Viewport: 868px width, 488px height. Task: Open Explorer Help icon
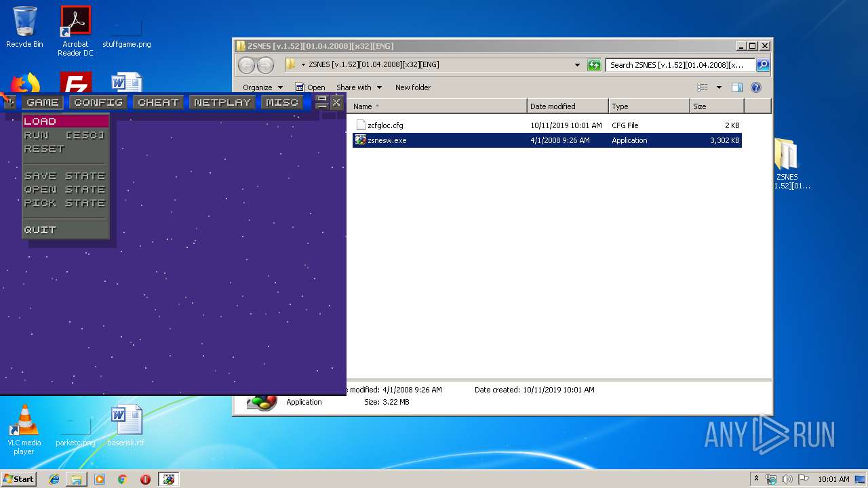[756, 87]
